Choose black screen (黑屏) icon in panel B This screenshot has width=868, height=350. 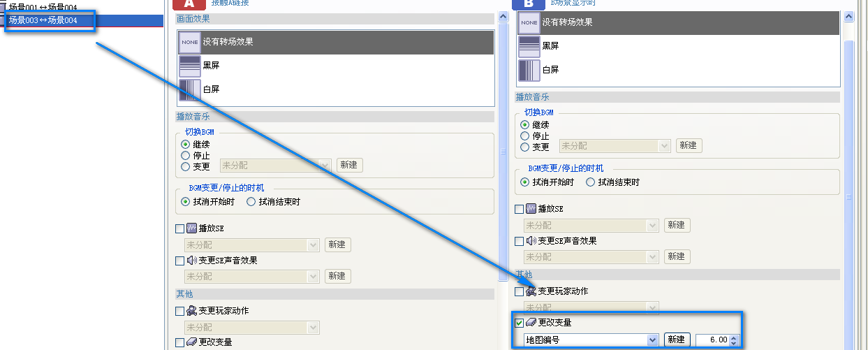coord(529,46)
